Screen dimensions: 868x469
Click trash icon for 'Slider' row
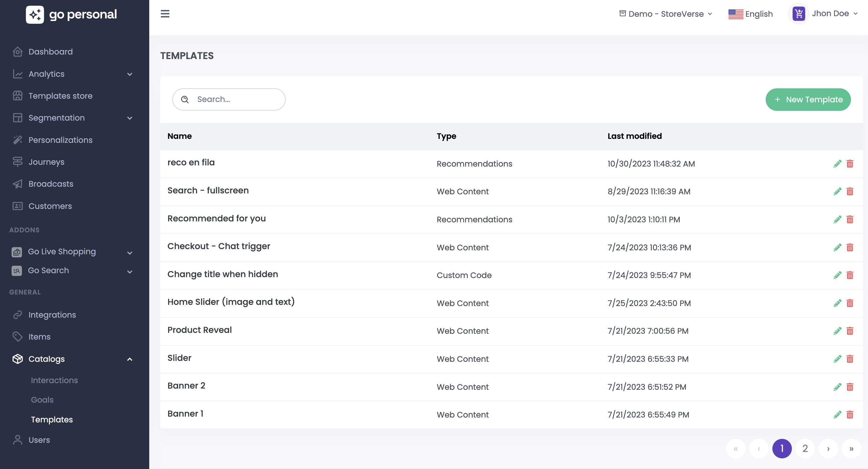[x=850, y=359]
